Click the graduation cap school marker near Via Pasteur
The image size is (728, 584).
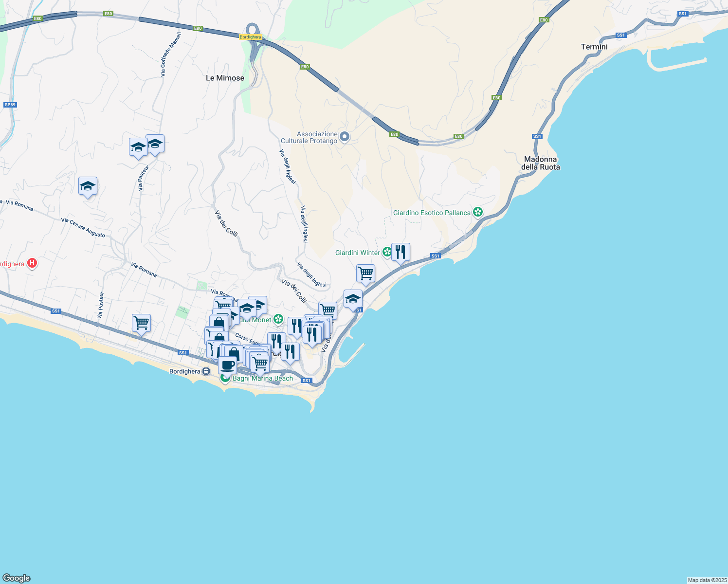click(x=88, y=186)
